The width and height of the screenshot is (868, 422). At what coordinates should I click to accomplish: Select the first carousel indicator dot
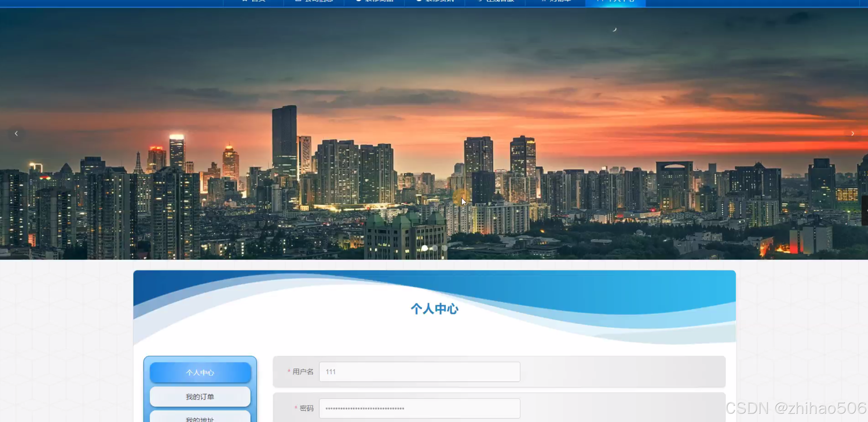coord(425,248)
